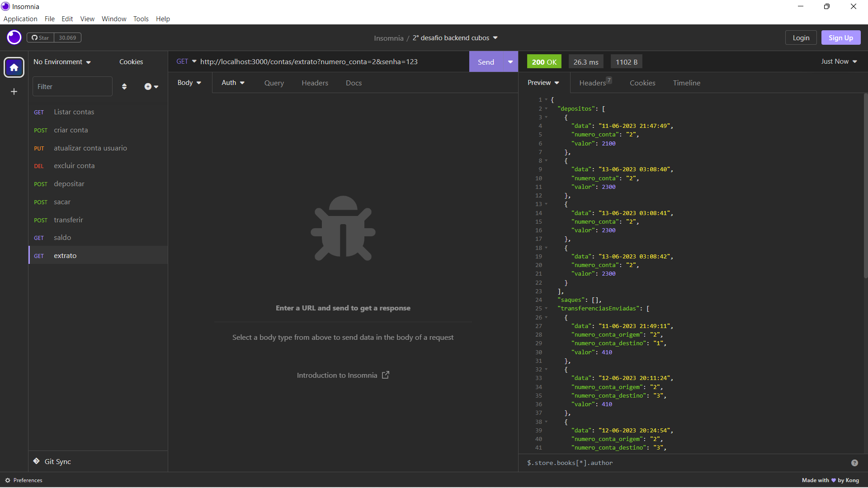The height and width of the screenshot is (488, 868).
Task: Click the Filter input field
Action: click(72, 86)
